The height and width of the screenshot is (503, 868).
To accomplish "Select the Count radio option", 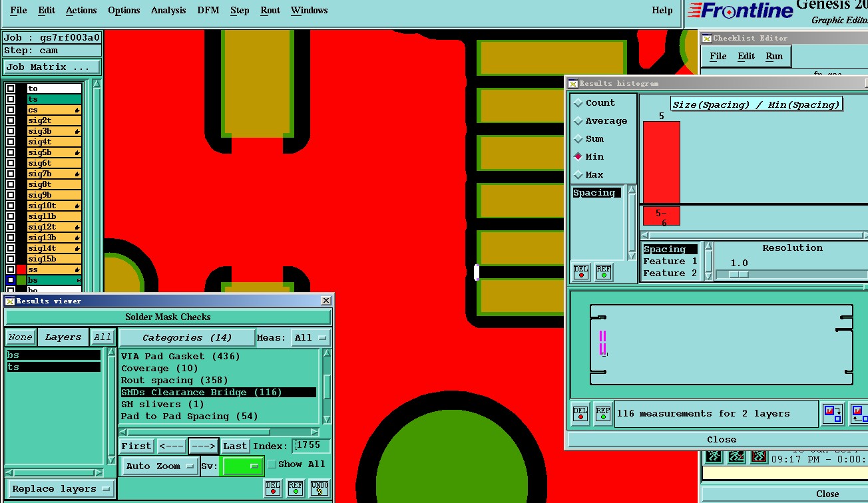I will click(x=578, y=103).
